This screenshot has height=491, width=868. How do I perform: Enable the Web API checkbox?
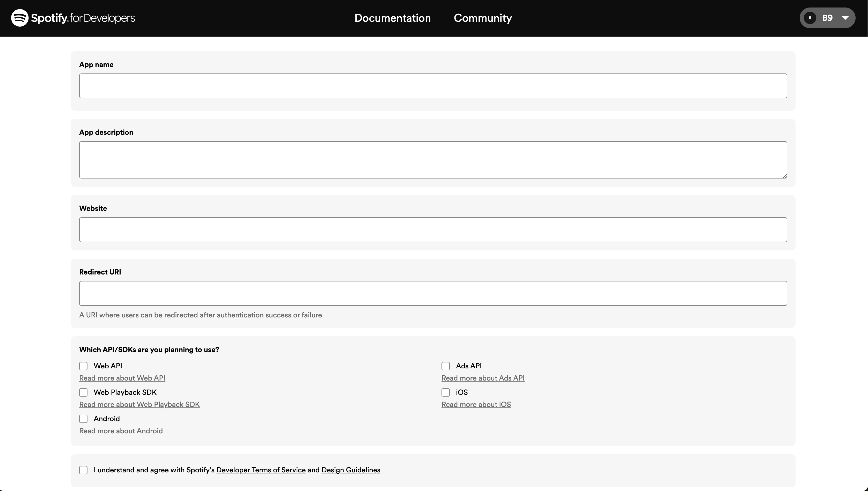(x=83, y=366)
